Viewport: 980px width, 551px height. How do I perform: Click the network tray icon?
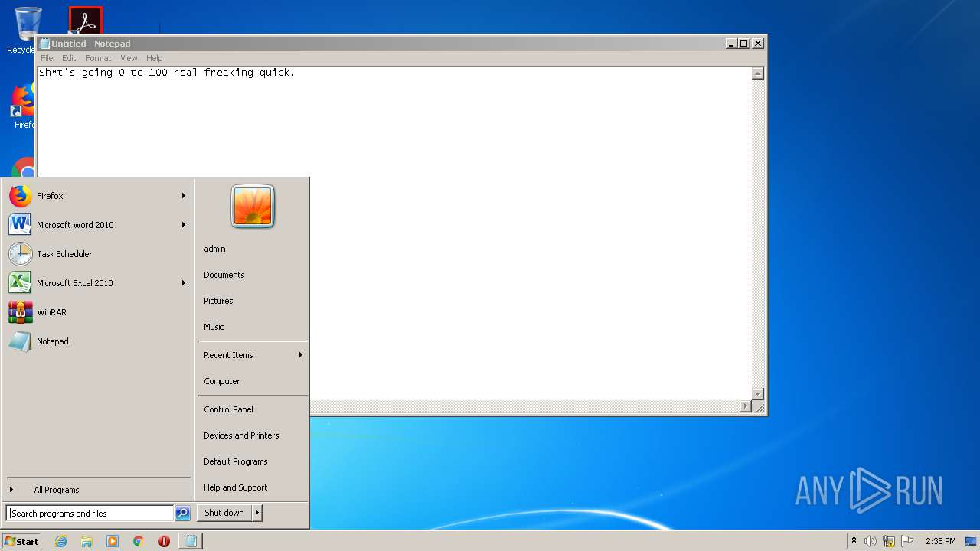coord(889,541)
